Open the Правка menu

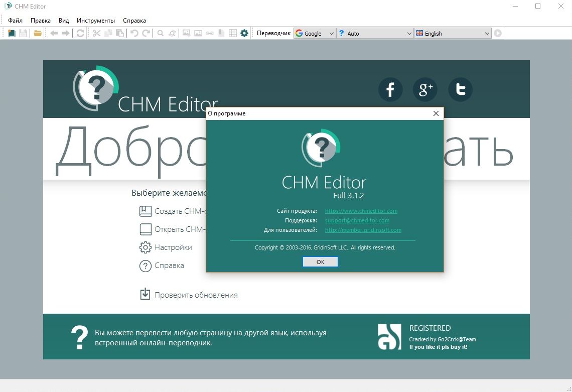coord(41,20)
